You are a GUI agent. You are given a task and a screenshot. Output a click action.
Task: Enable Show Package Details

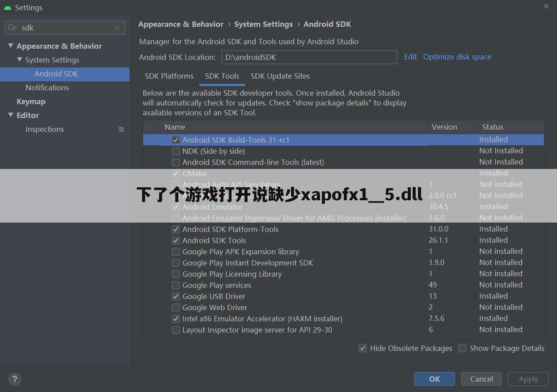coord(463,348)
